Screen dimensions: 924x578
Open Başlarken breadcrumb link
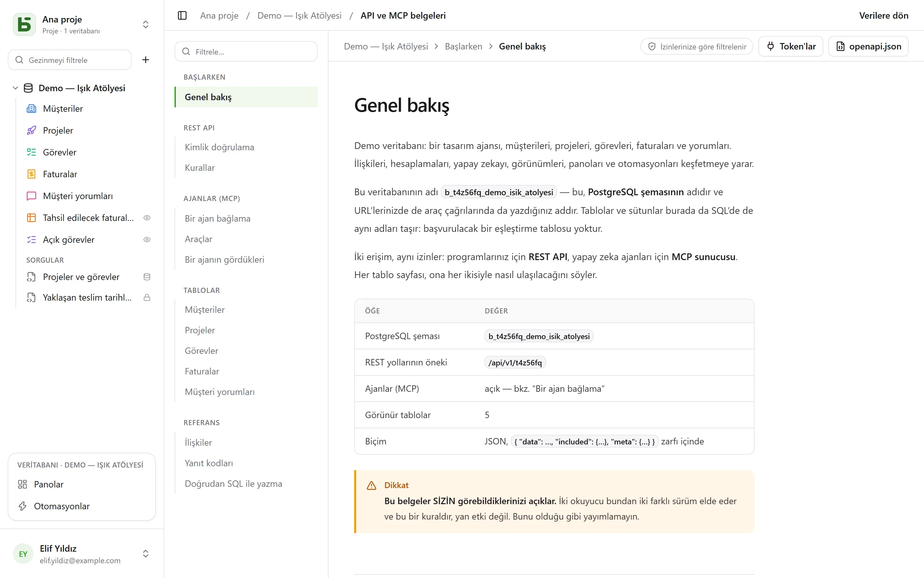point(464,46)
